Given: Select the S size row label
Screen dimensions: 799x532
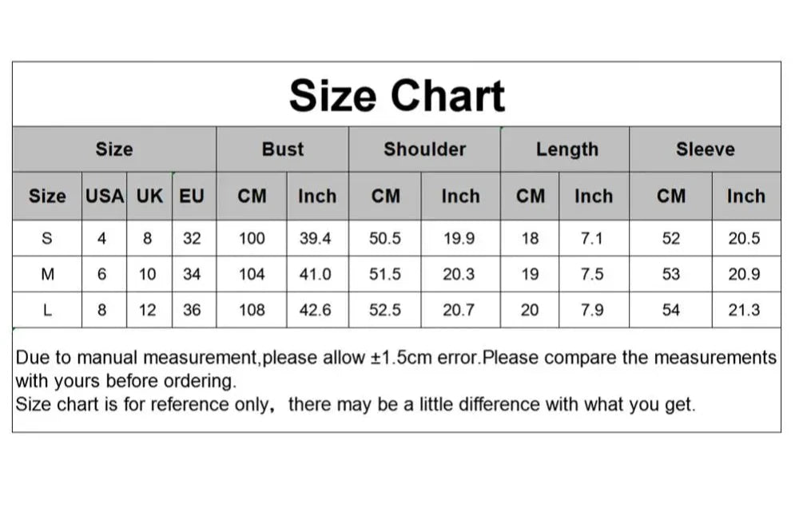Looking at the screenshot, I should pyautogui.click(x=47, y=238).
